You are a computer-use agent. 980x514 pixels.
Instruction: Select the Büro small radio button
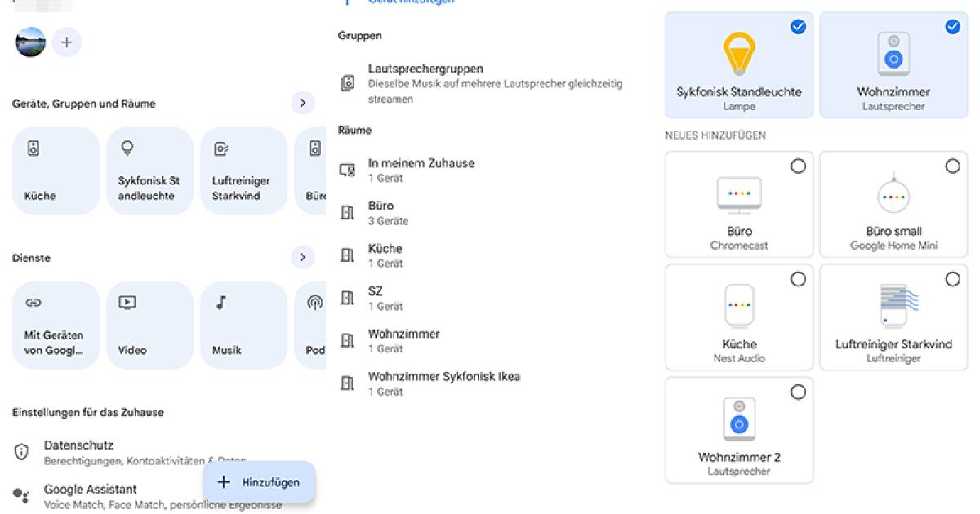952,166
